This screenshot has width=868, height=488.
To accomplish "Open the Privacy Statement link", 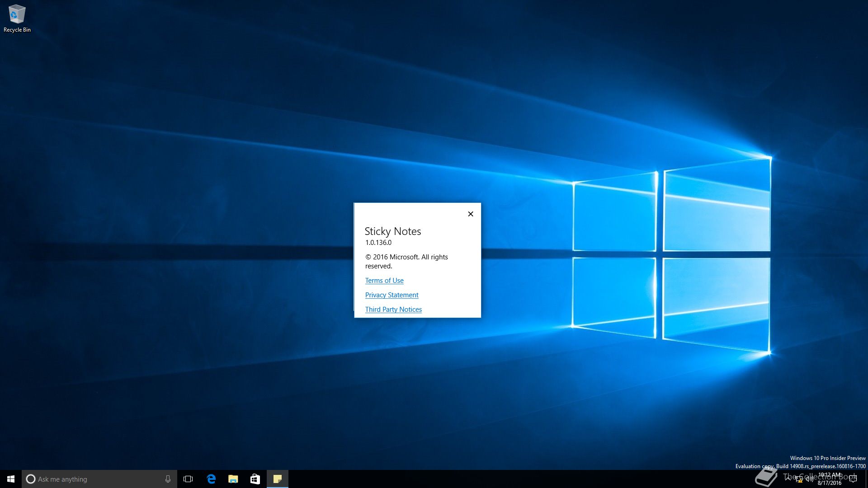I will coord(392,295).
